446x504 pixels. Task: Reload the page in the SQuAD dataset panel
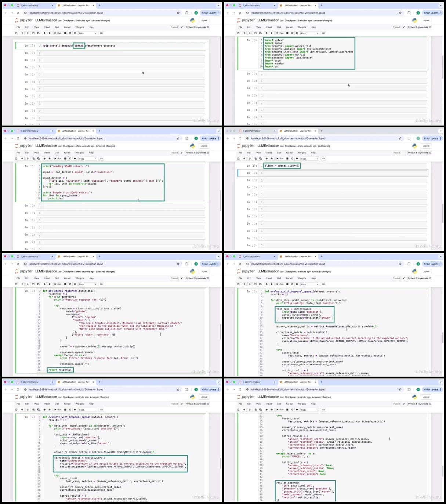coord(18,138)
